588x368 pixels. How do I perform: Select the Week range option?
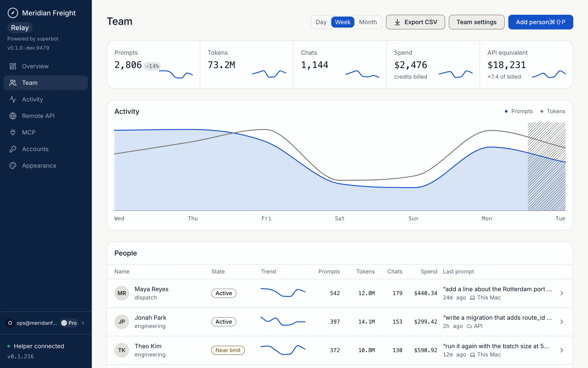[343, 22]
